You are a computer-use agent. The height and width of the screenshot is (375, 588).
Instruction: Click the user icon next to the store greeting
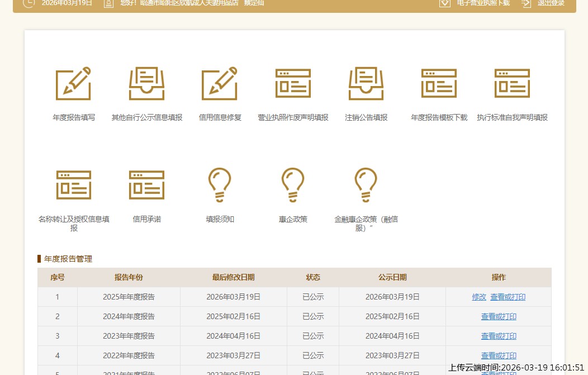tap(108, 3)
